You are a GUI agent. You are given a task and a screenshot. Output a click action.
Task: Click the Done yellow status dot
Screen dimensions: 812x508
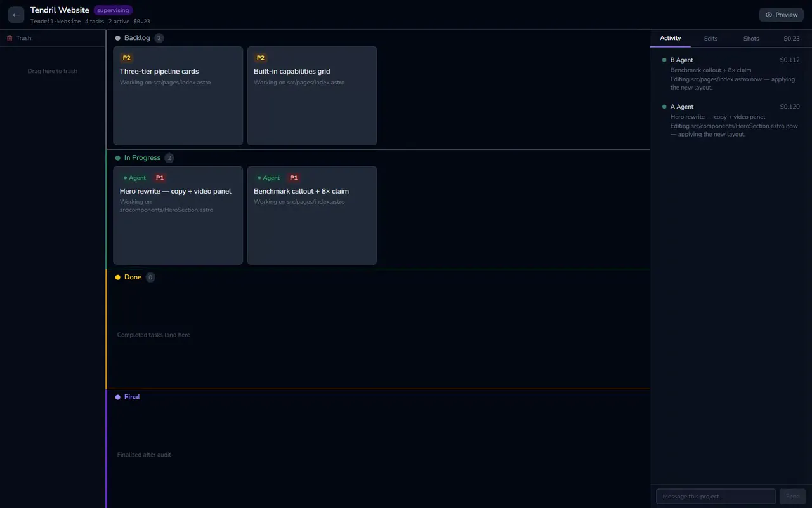(x=118, y=277)
